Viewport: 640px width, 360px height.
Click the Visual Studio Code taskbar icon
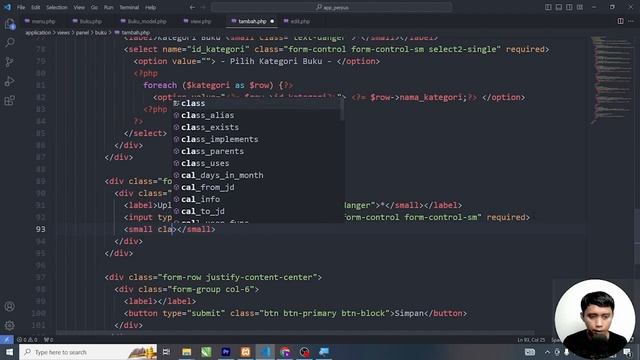click(x=265, y=352)
